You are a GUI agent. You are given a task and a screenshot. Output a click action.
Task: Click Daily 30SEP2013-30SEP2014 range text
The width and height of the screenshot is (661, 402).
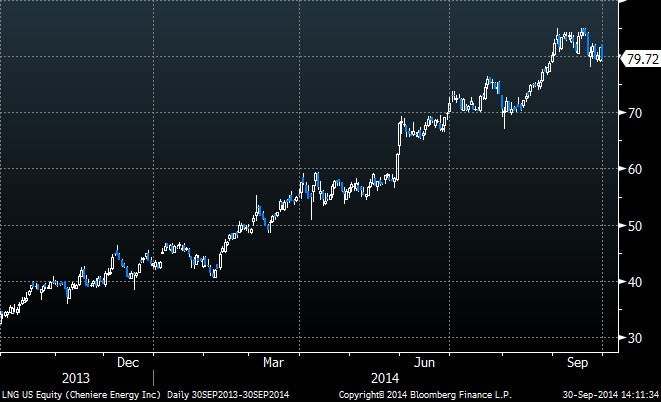(228, 395)
